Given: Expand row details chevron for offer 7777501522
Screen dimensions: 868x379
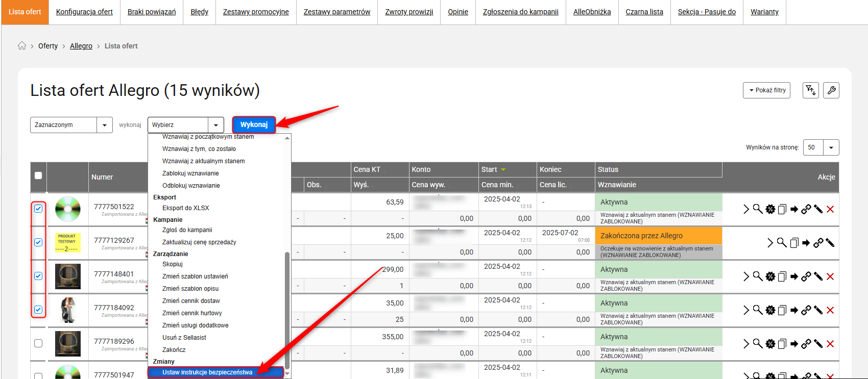Looking at the screenshot, I should (746, 209).
